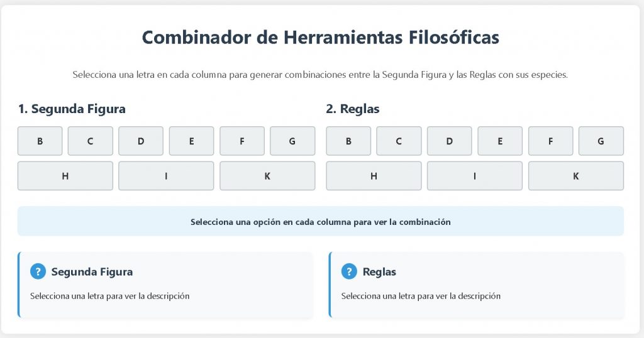Choose letter K in Segunda Figura
Screen dimensions: 644x338
[x=267, y=176]
